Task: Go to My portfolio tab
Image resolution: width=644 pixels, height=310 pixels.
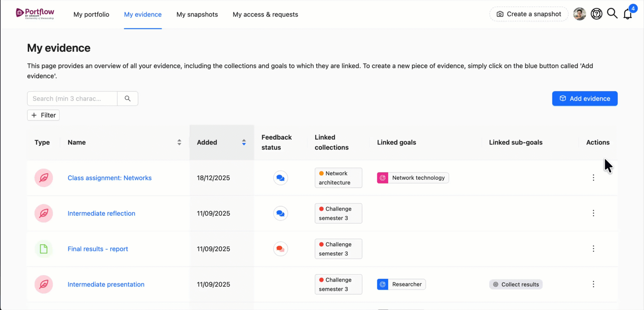Action: point(91,14)
